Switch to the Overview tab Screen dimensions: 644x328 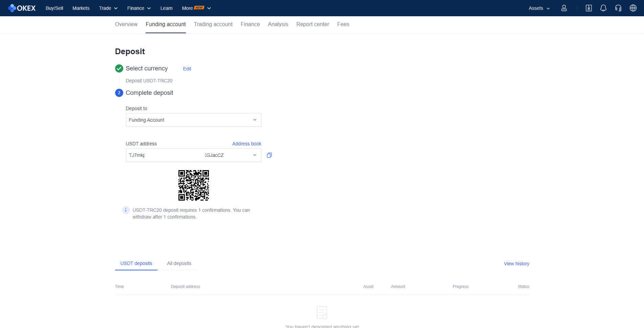126,24
